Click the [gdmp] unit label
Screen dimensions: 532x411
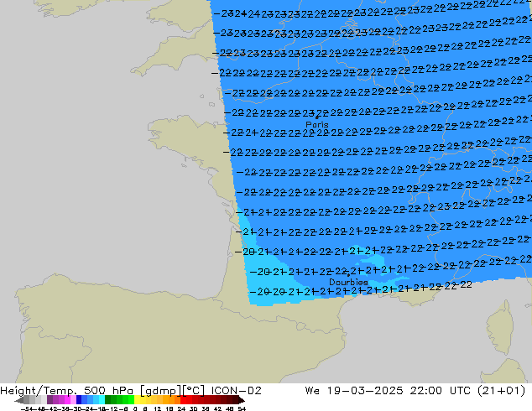point(161,391)
